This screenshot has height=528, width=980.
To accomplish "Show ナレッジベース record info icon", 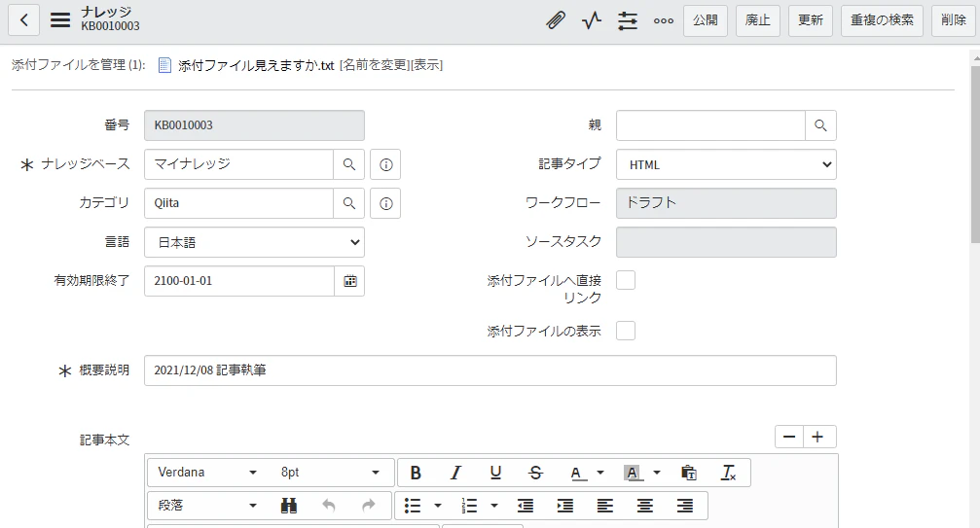I will [385, 164].
